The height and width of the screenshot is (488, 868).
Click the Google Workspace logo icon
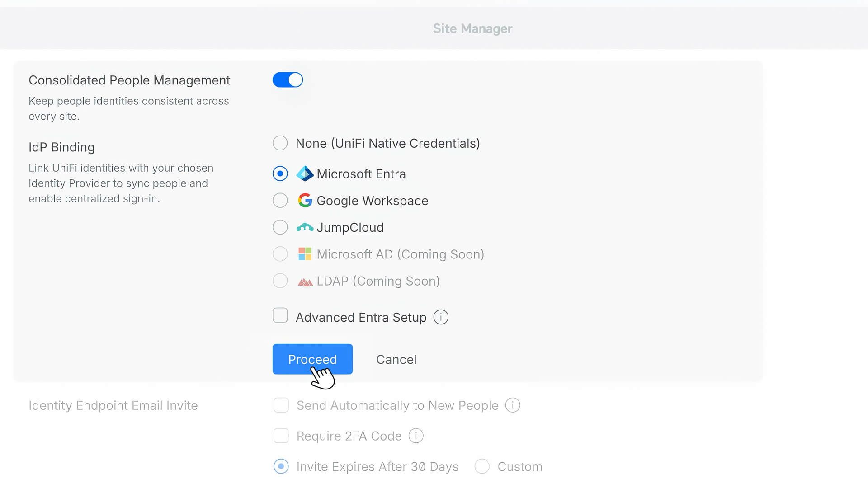click(305, 200)
